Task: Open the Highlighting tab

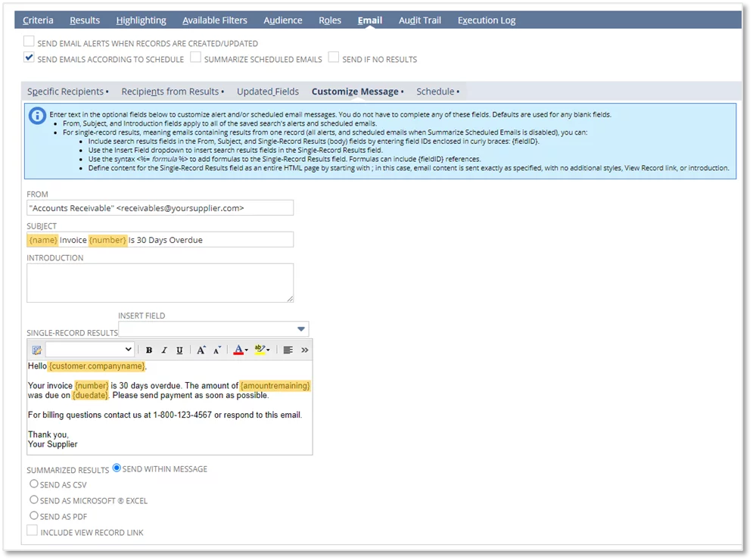Action: pos(142,20)
